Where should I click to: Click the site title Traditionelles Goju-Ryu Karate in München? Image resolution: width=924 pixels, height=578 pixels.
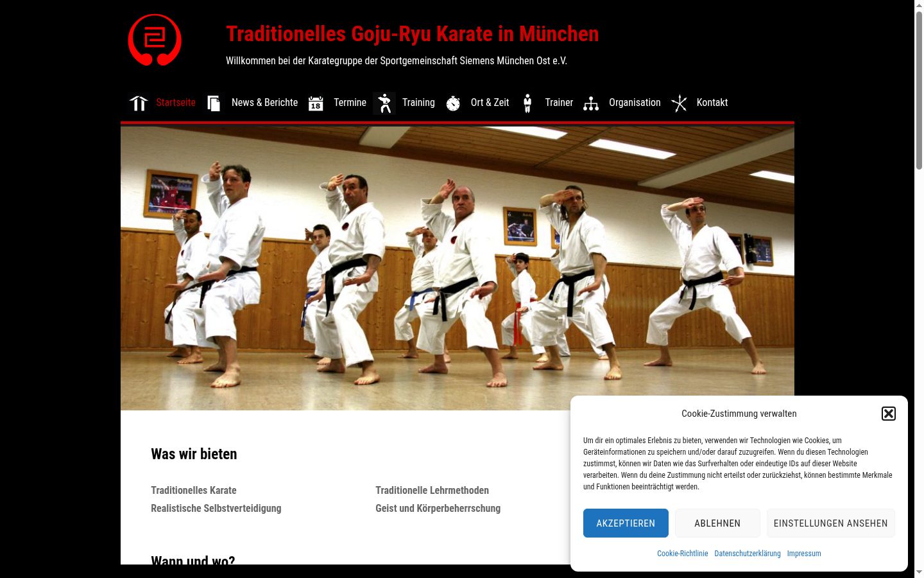pos(413,33)
